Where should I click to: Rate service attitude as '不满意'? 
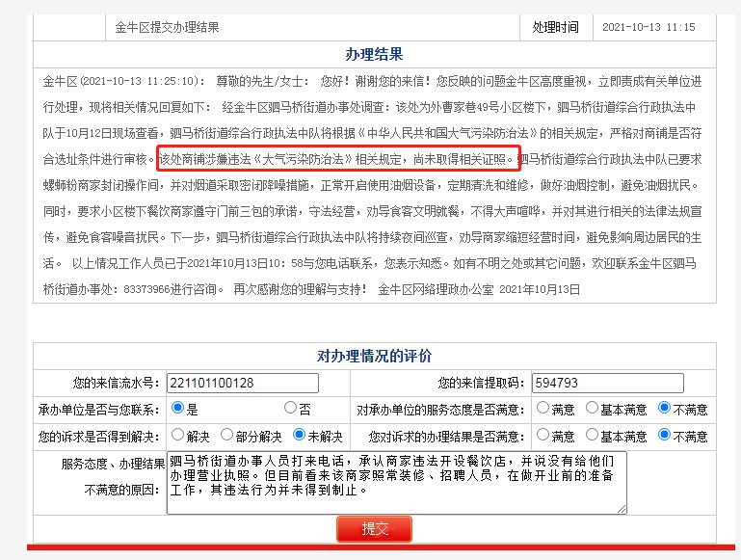665,409
